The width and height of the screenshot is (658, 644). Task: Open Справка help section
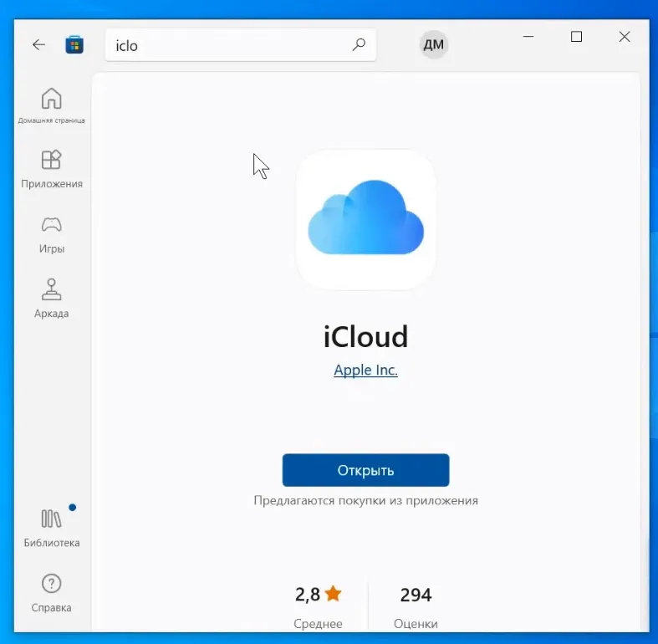tap(51, 593)
